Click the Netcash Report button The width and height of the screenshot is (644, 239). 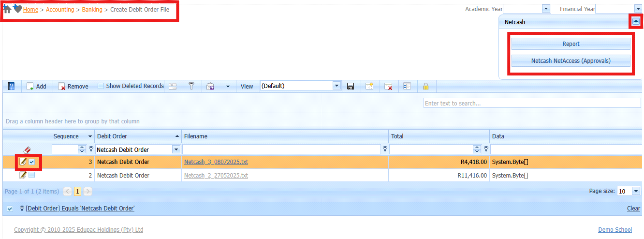[571, 44]
